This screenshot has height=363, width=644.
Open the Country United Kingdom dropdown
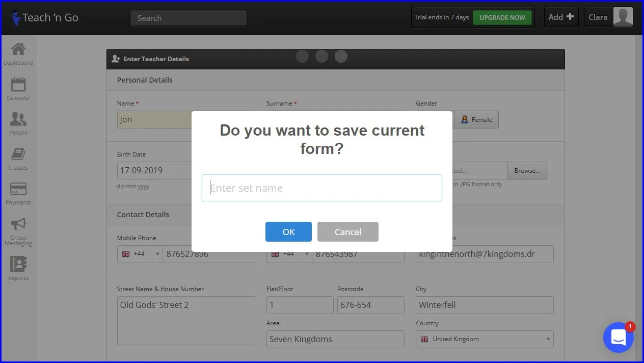[485, 339]
